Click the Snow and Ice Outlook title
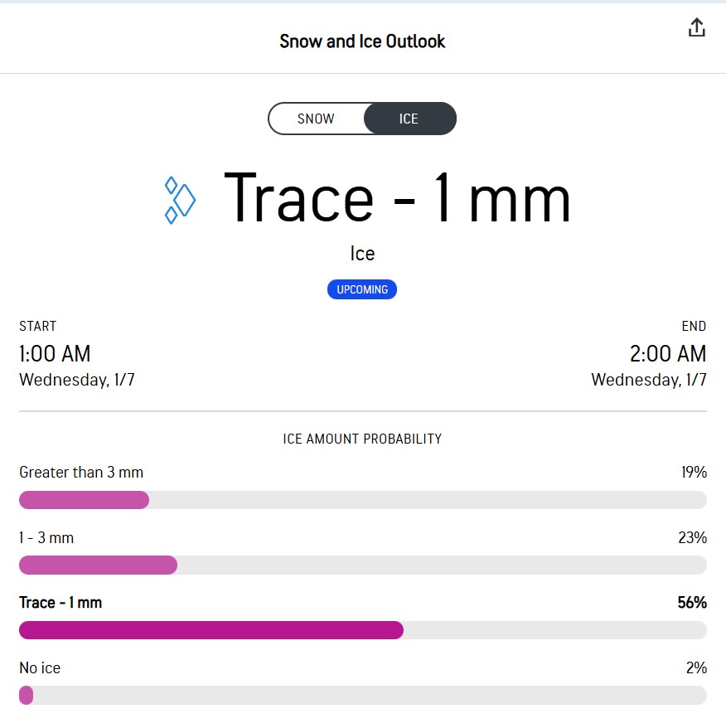The width and height of the screenshot is (726, 728). [x=362, y=41]
